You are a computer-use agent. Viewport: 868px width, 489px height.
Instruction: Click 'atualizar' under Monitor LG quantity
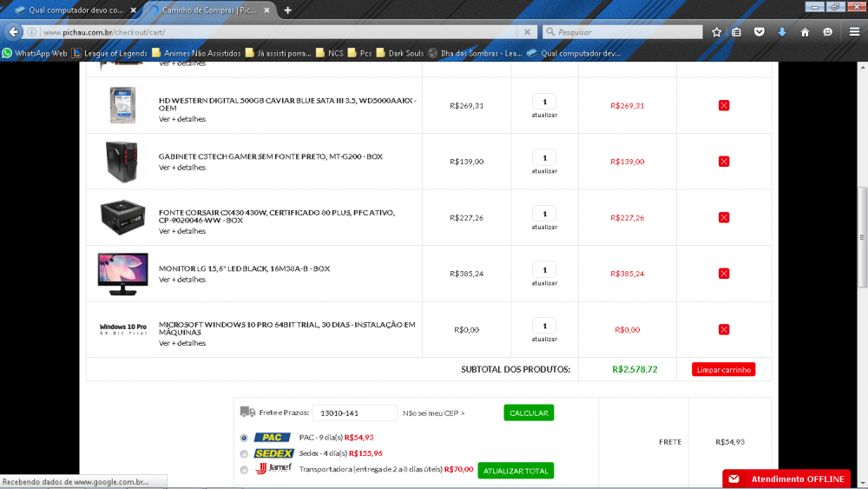544,283
